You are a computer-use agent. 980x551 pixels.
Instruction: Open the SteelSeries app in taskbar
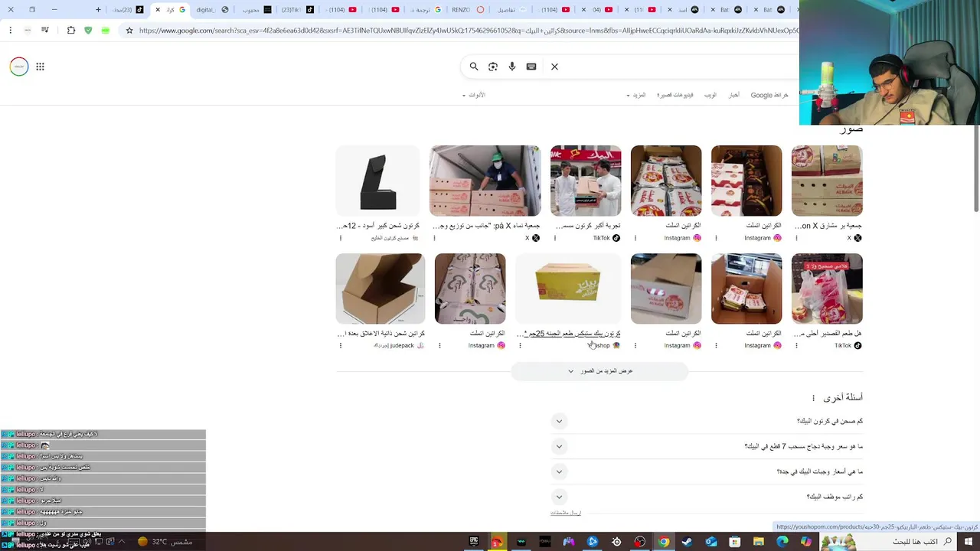[x=616, y=542]
